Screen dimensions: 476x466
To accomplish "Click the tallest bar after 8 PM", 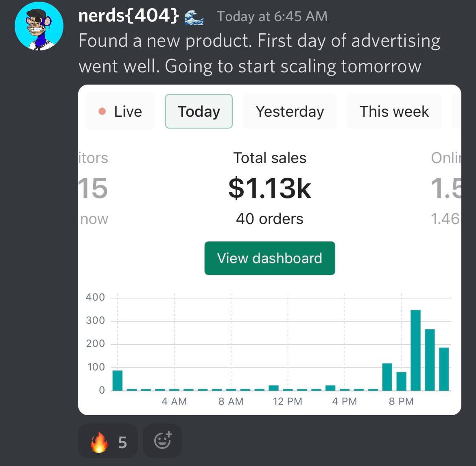I will 416,350.
